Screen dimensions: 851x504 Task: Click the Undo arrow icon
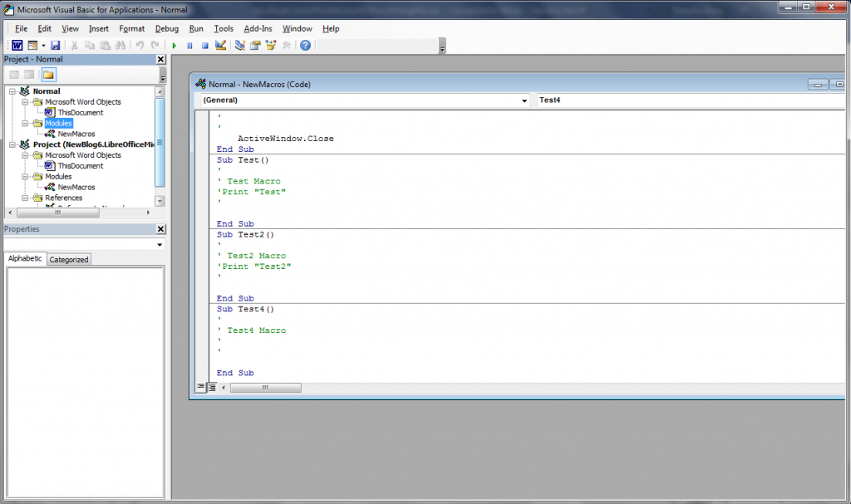(140, 45)
